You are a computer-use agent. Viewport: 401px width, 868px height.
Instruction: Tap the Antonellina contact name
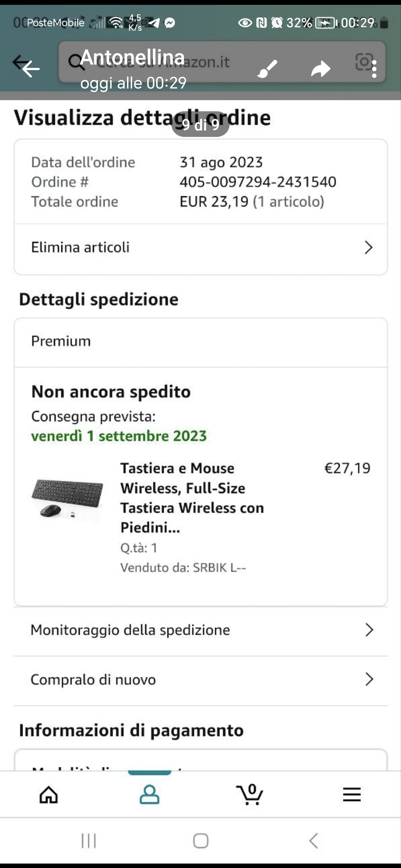pos(132,57)
